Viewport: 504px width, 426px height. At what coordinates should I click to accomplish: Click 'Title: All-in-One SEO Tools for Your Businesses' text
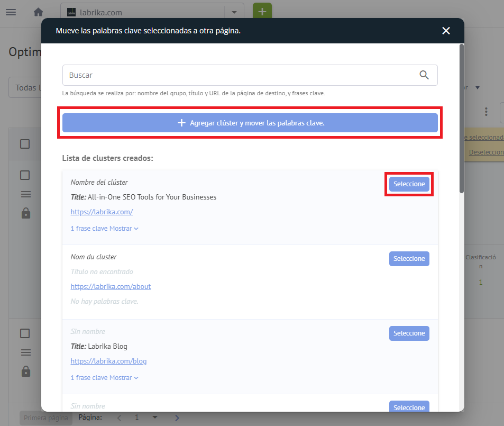(143, 197)
